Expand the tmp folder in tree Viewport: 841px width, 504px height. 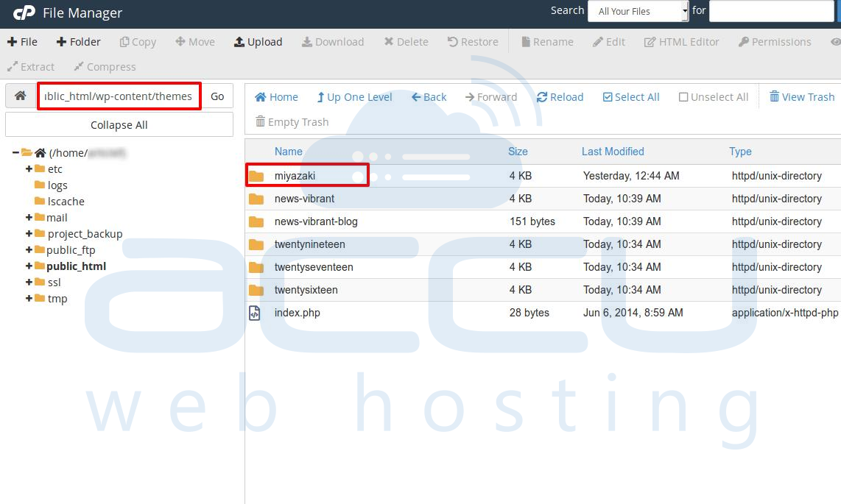click(x=29, y=298)
